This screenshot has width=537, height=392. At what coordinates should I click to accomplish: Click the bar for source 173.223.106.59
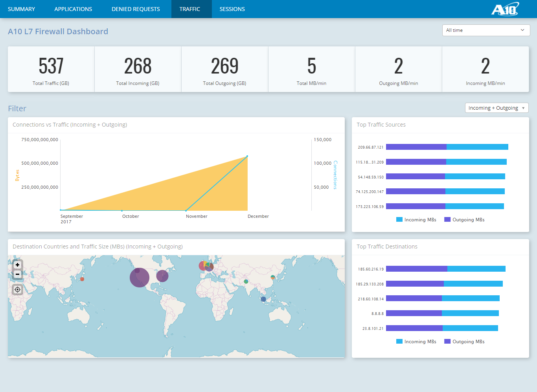coord(445,206)
